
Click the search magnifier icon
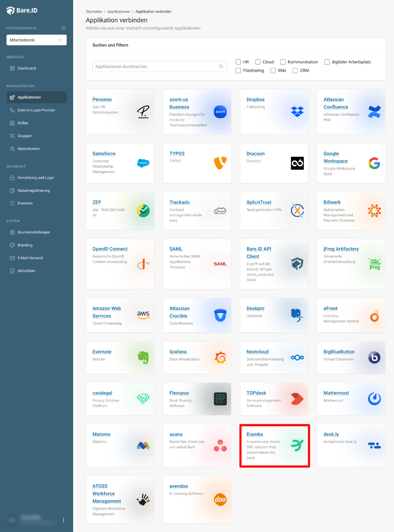221,67
